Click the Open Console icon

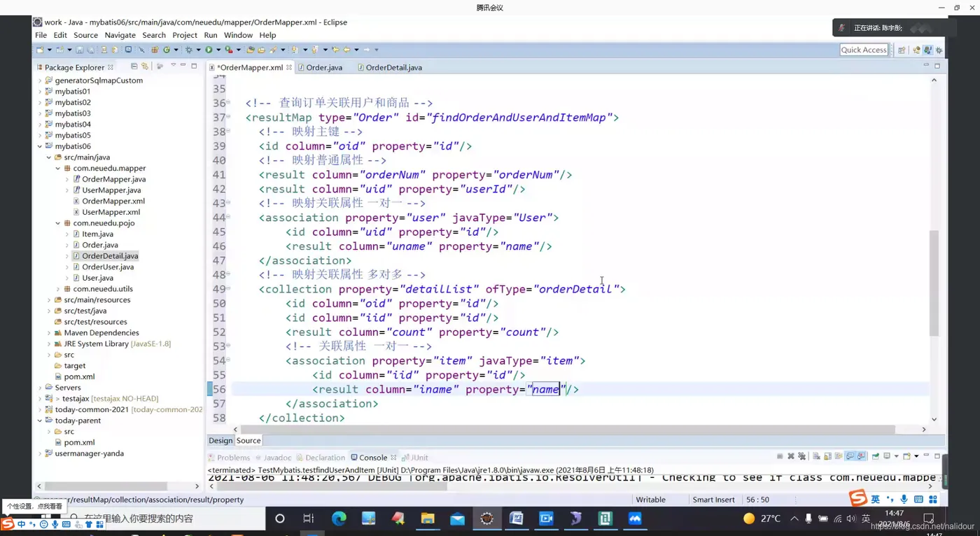pos(906,456)
